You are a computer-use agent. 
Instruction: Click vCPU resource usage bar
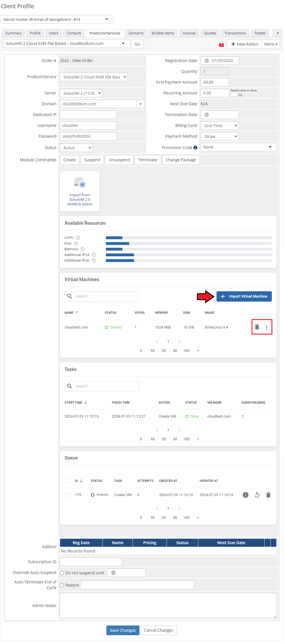click(189, 238)
